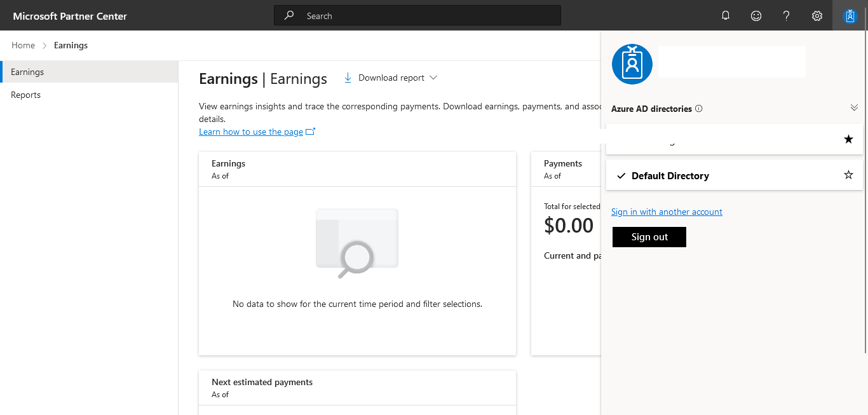
Task: Select the Default Directory entry
Action: (735, 175)
